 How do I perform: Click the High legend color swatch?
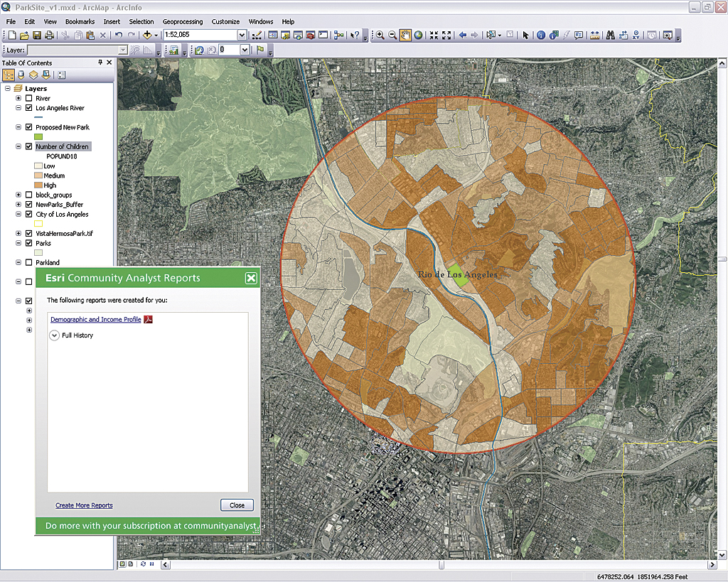(x=38, y=185)
